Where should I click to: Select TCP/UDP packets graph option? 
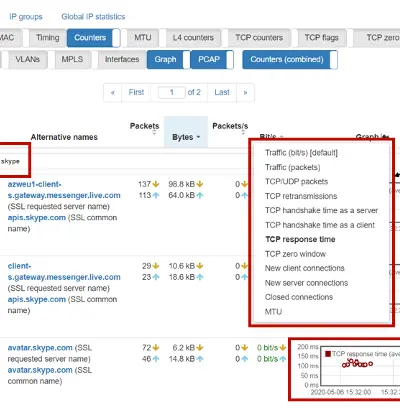[x=296, y=182]
